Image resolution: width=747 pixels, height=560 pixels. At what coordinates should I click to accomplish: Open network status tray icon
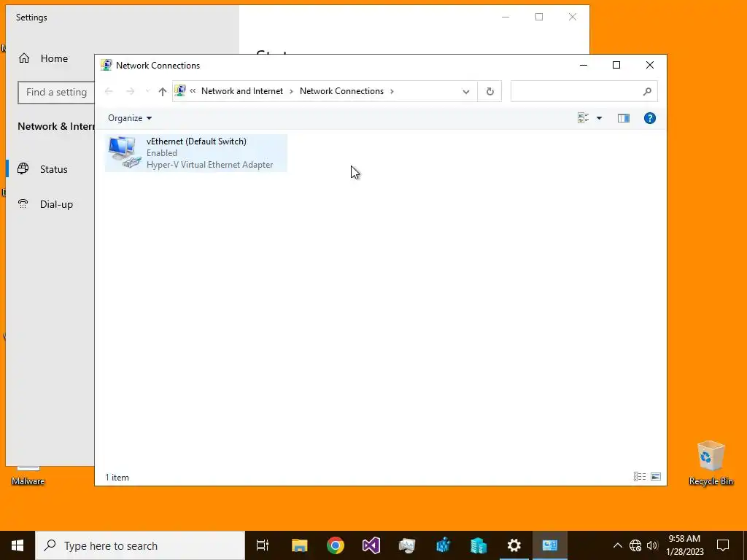coord(635,545)
